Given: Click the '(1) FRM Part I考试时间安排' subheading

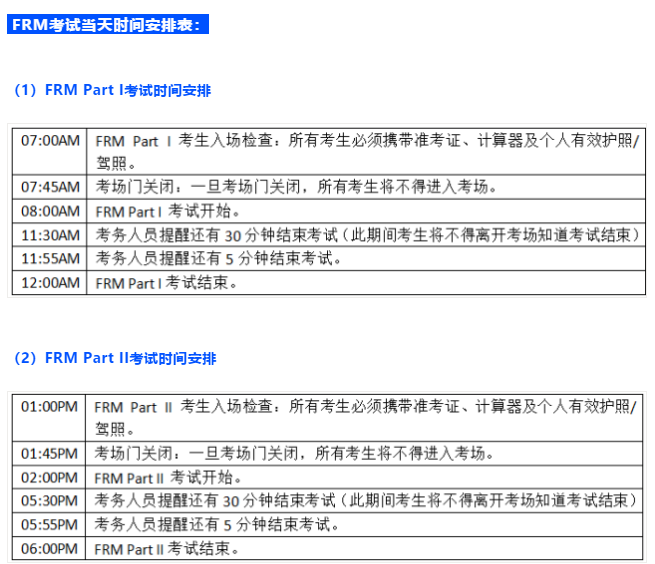Looking at the screenshot, I should pos(113,90).
